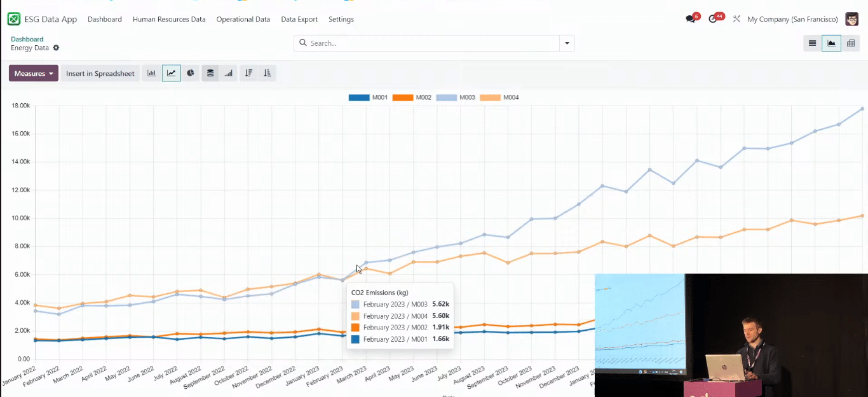Click Insert in Spreadsheet
Image resolution: width=868 pixels, height=397 pixels.
[100, 73]
